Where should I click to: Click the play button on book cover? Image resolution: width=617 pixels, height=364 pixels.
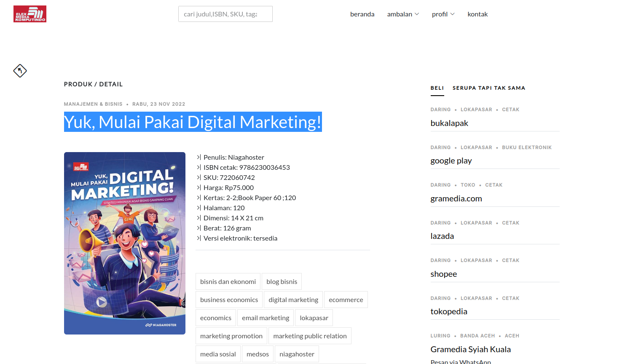click(x=102, y=302)
